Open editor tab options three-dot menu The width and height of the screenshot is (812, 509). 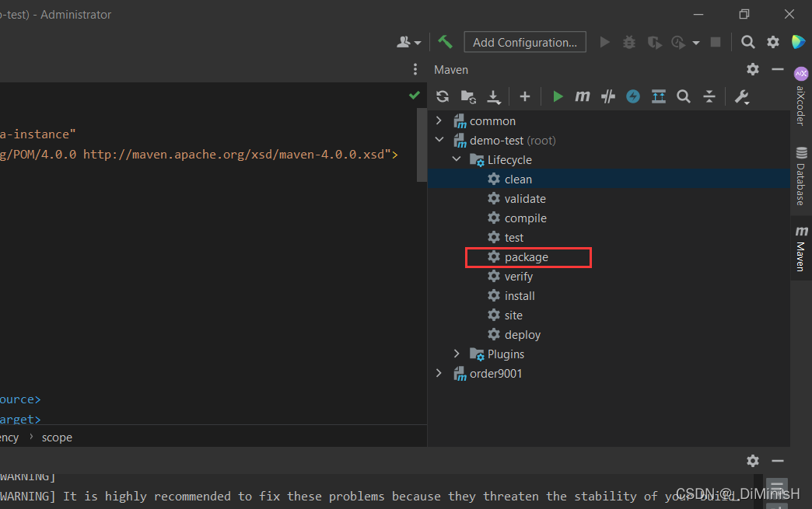(x=415, y=69)
